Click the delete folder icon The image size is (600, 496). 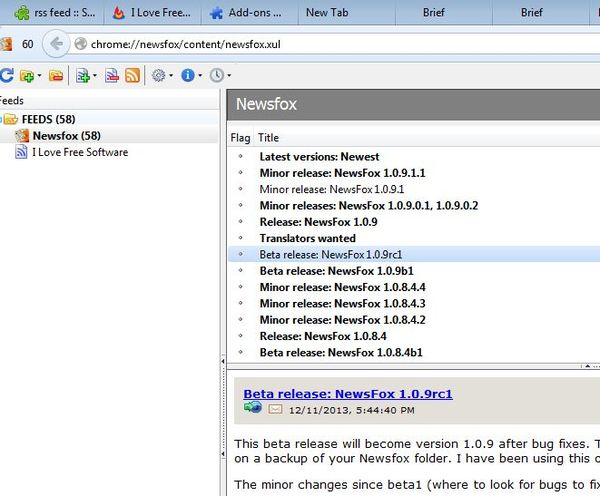[56, 75]
